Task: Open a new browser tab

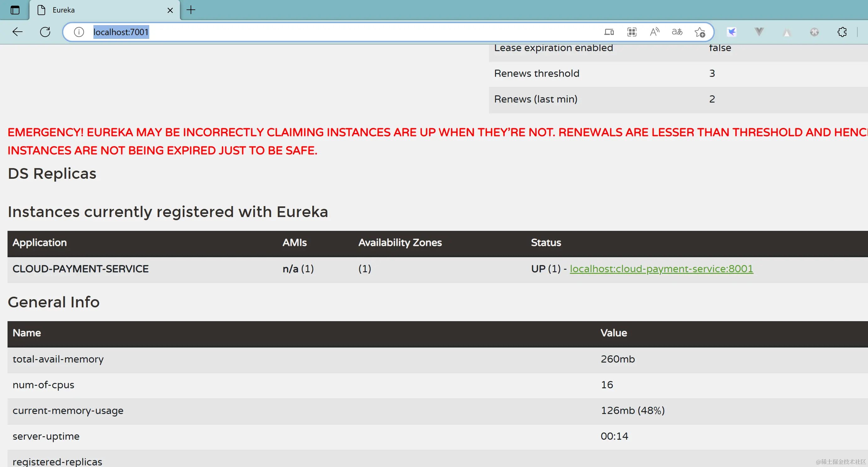Action: tap(191, 10)
